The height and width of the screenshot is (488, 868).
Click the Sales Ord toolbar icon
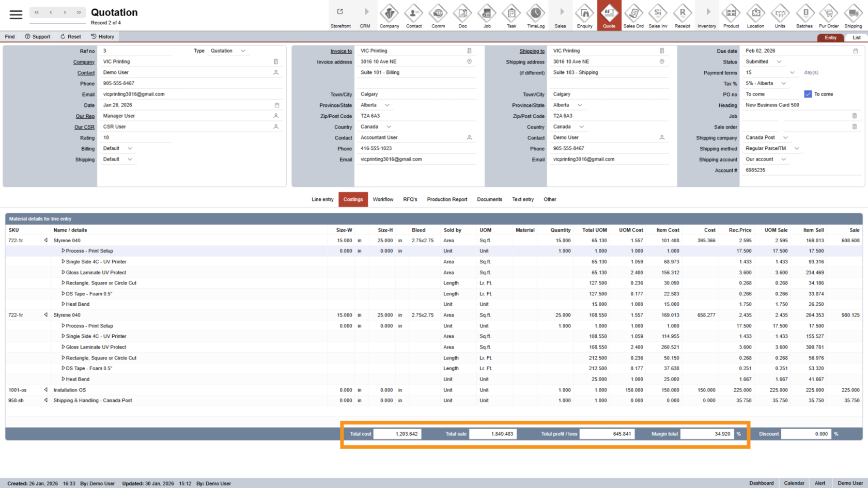633,15
